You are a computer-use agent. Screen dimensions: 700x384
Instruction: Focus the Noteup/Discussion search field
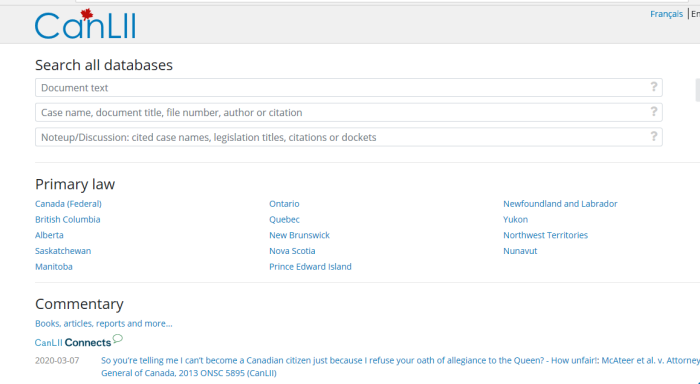click(x=349, y=137)
